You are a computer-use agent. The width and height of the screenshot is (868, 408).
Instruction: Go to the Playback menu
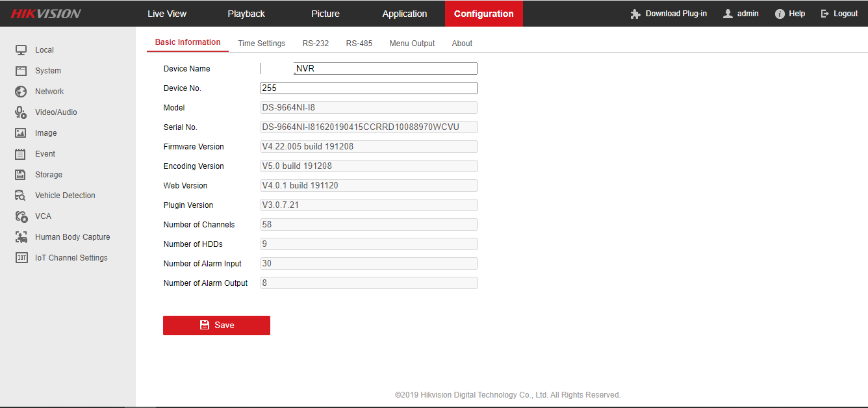click(x=246, y=14)
